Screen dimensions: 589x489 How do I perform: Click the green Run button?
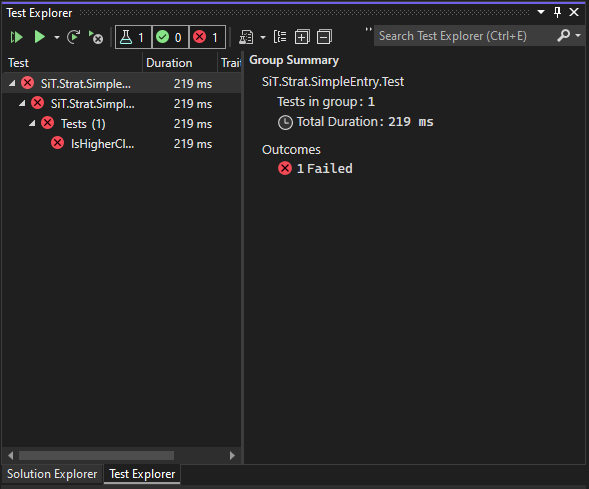pos(39,37)
